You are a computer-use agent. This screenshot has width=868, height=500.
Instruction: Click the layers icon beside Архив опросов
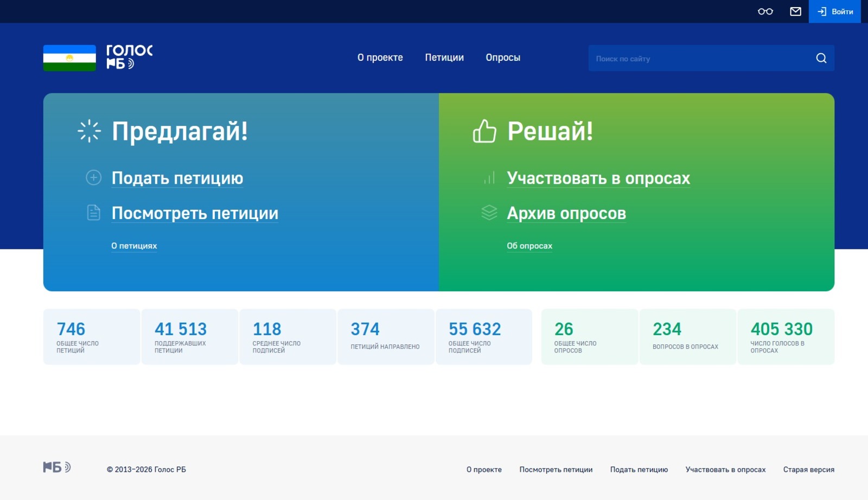point(489,213)
